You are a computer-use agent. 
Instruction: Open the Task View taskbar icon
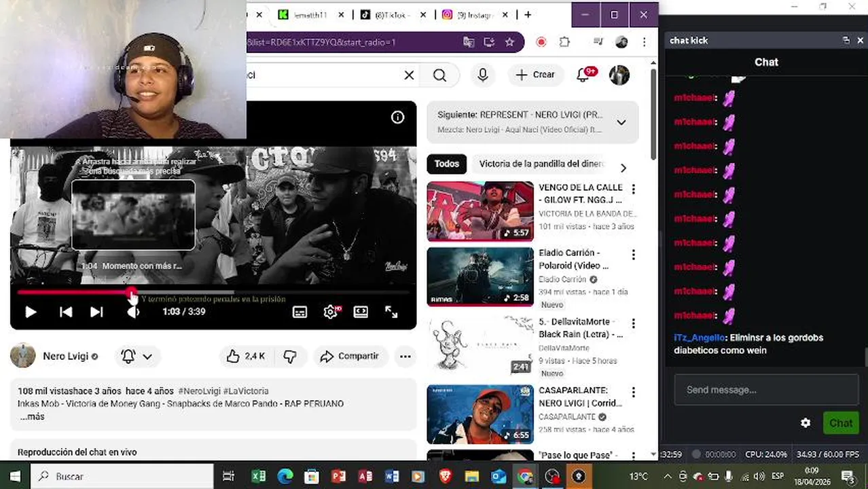(228, 476)
